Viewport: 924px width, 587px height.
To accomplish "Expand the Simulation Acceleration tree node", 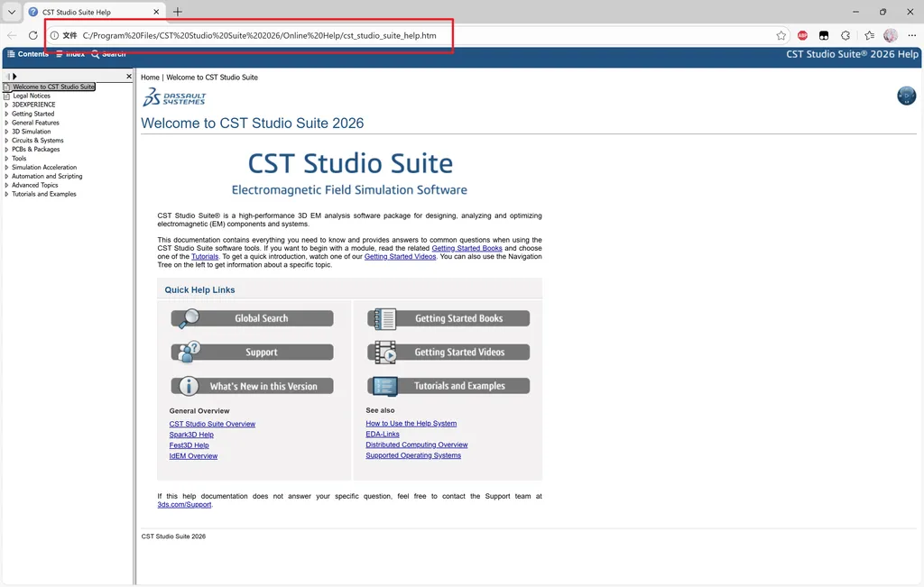I will [x=6, y=167].
